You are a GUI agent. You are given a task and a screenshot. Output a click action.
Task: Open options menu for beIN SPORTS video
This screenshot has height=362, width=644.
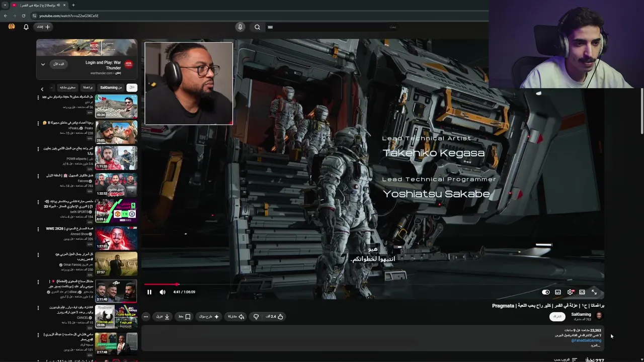pyautogui.click(x=38, y=202)
